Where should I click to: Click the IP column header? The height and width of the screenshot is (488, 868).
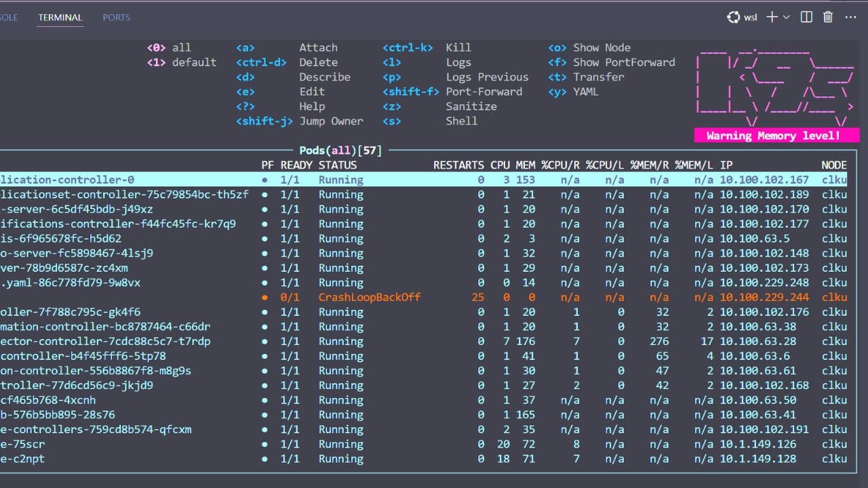point(726,165)
